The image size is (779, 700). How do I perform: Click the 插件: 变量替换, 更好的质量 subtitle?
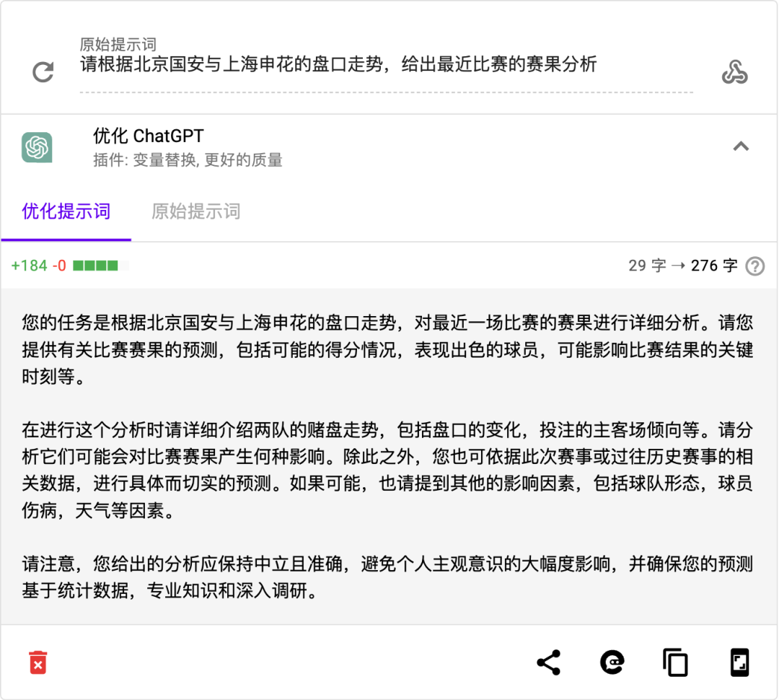point(188,160)
